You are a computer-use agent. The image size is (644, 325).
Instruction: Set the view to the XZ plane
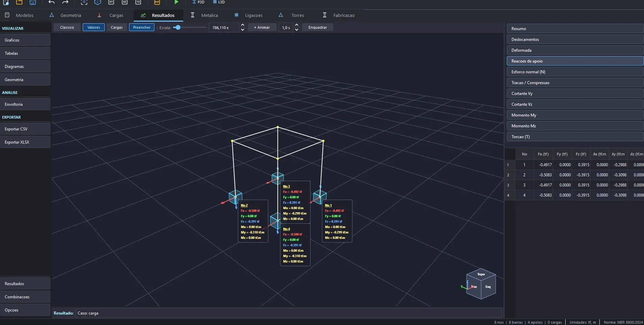(x=125, y=2)
